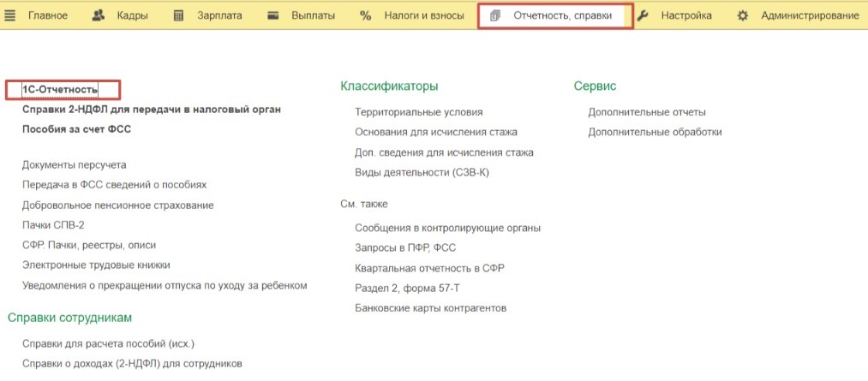This screenshot has height=381, width=868.
Task: Click the calculator icon next to Зарплата
Action: click(178, 15)
